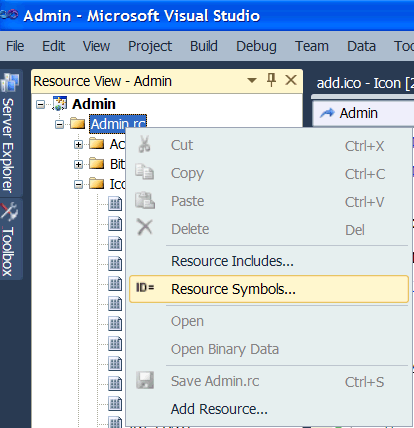Choose Resource Includes... from context menu
The width and height of the screenshot is (414, 428).
pos(269,261)
